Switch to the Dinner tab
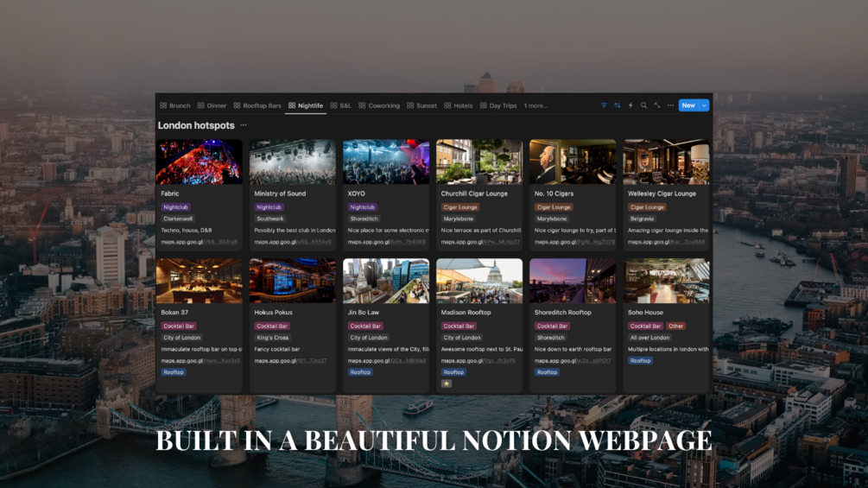Screen dimensions: 868x488 tap(212, 105)
